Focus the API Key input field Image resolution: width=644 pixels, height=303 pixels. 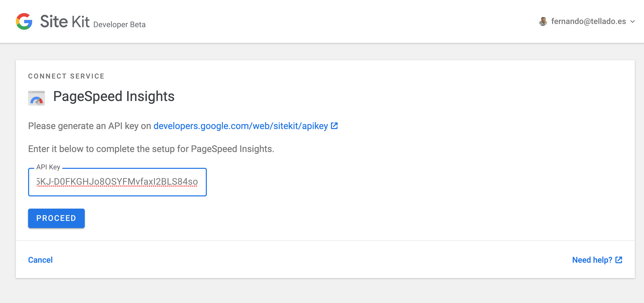point(117,182)
